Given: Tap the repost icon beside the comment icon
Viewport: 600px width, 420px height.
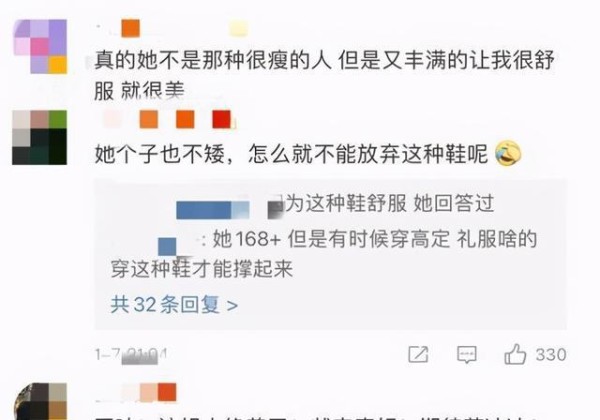Looking at the screenshot, I should click(x=418, y=354).
